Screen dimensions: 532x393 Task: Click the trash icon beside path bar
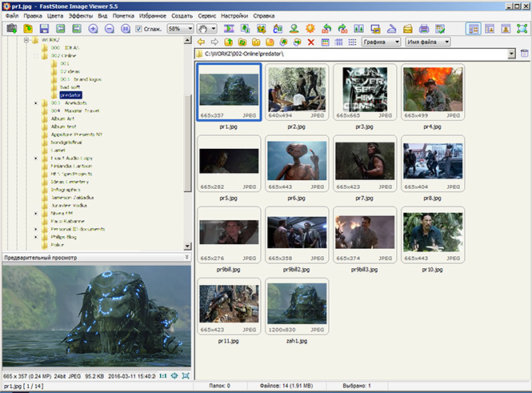[x=523, y=54]
